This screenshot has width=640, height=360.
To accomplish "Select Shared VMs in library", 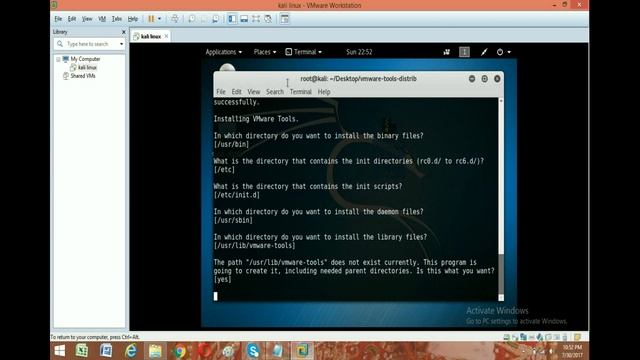I will click(82, 76).
